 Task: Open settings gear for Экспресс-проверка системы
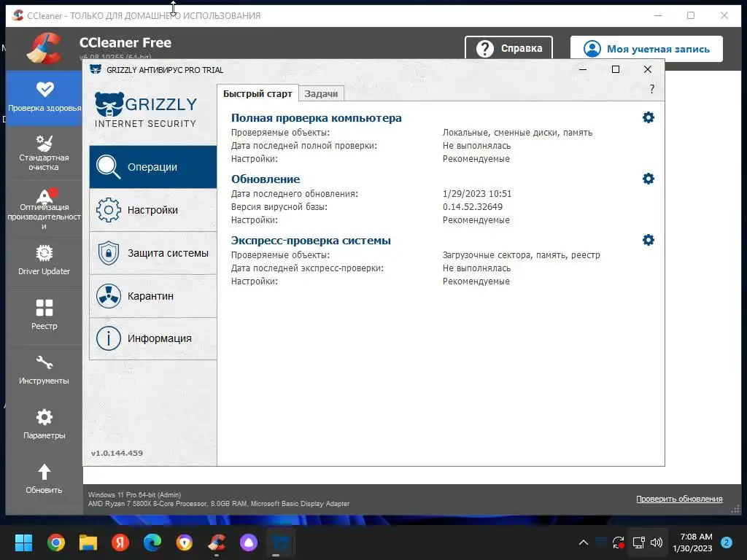(x=649, y=240)
